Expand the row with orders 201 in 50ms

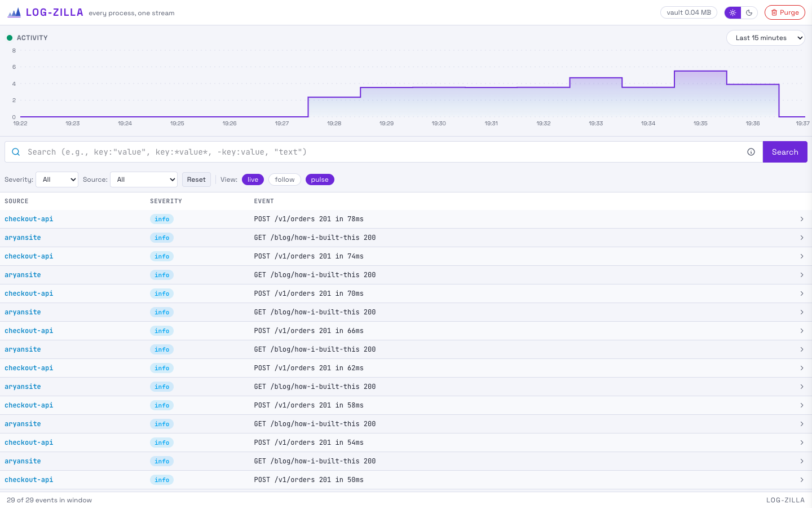coord(801,480)
